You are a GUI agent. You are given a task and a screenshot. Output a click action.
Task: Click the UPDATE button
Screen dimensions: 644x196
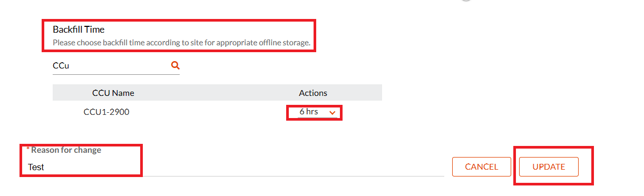[x=549, y=166]
